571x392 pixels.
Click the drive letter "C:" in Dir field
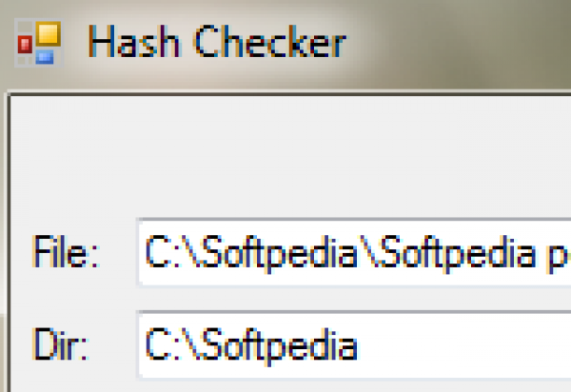tap(163, 344)
